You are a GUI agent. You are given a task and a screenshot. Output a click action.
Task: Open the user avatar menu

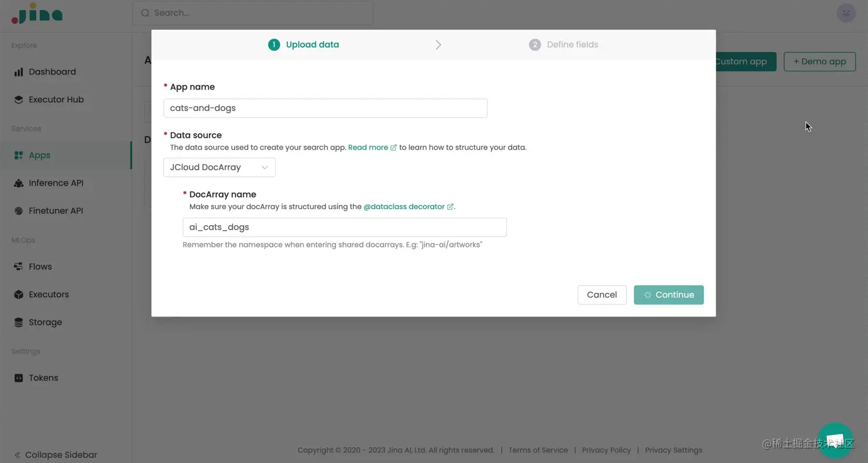click(846, 13)
